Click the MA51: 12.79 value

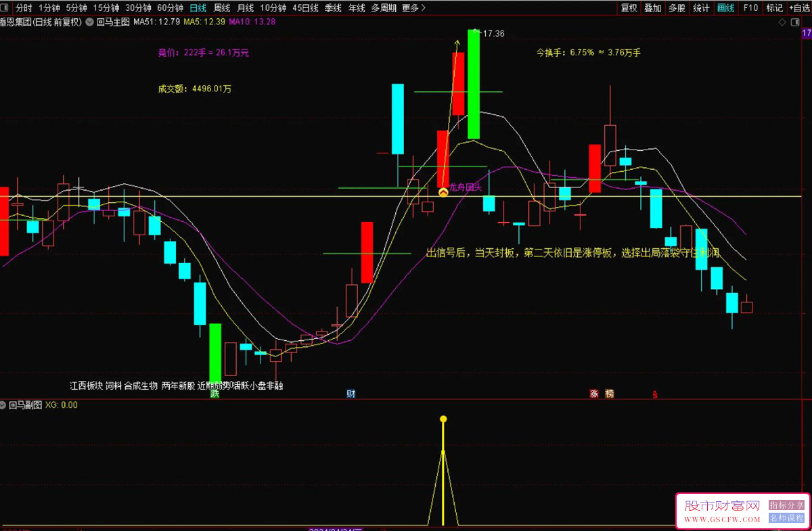coord(156,22)
